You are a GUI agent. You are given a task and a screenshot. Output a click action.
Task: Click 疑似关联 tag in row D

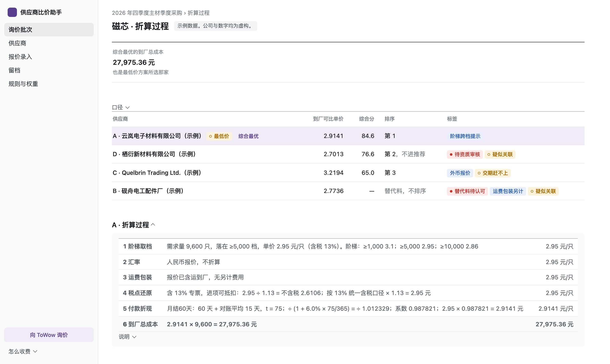point(500,154)
